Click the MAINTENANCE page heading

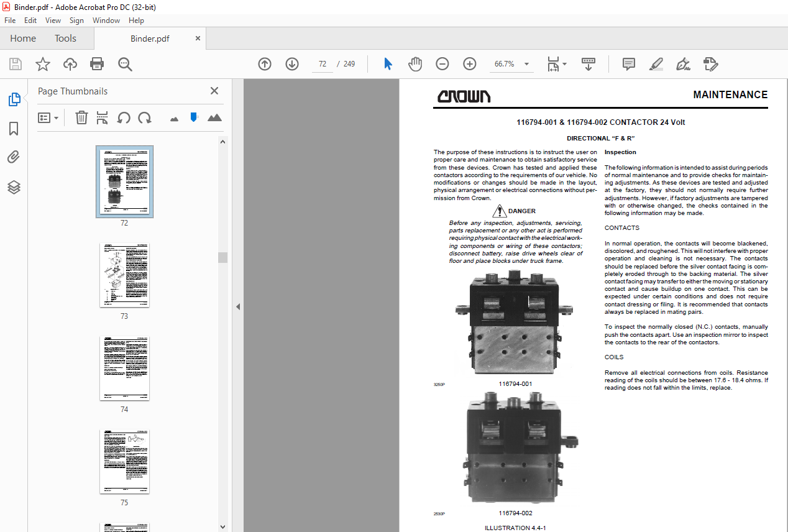click(x=730, y=95)
